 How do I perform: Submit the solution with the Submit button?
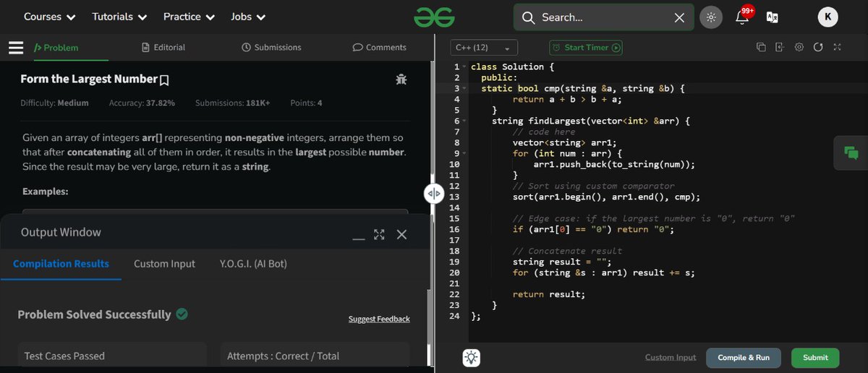(815, 358)
